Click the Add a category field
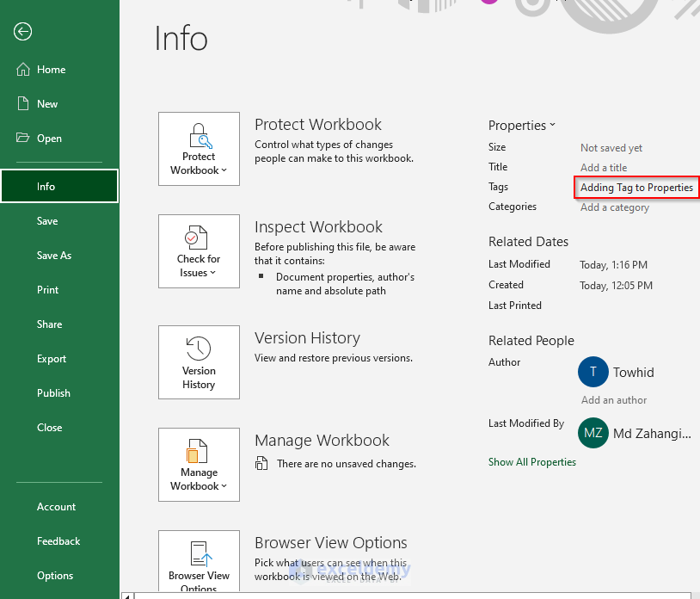This screenshot has height=599, width=700. click(615, 207)
